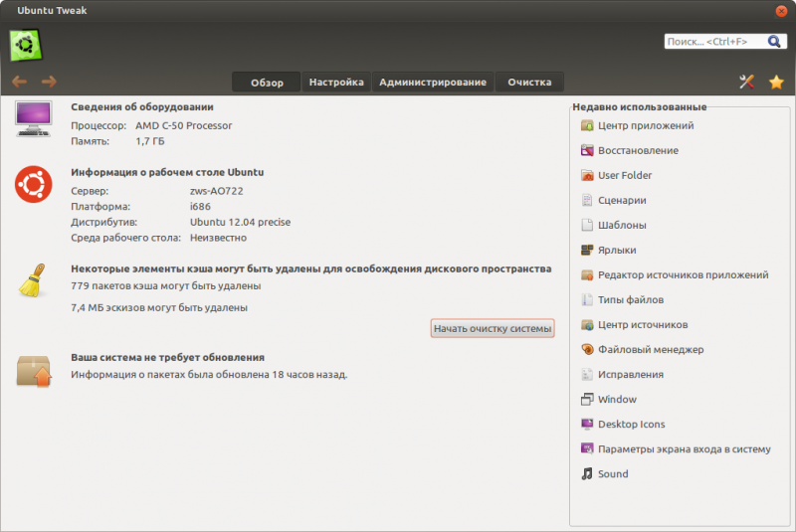Open preferences via wrench and screwdriver icon

[746, 82]
